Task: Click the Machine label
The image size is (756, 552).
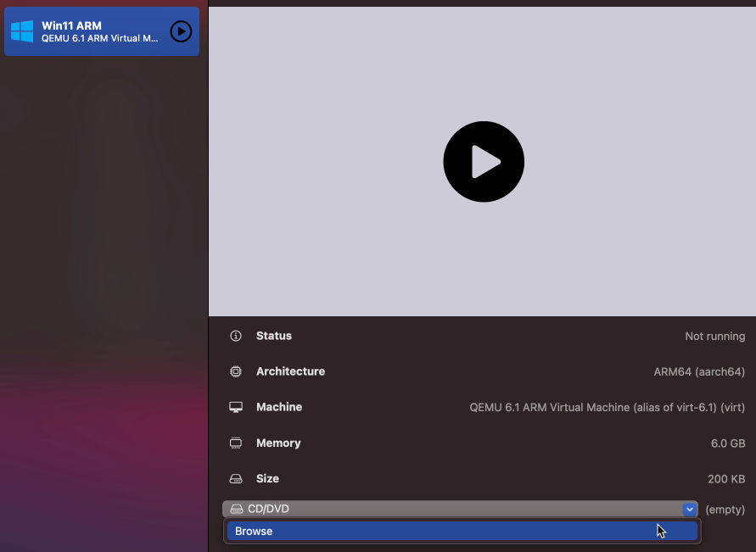Action: click(x=279, y=407)
